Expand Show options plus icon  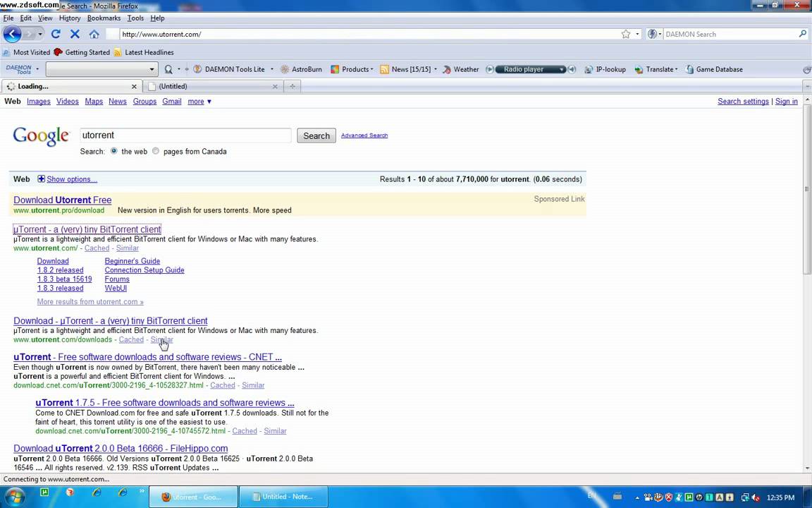pyautogui.click(x=42, y=179)
